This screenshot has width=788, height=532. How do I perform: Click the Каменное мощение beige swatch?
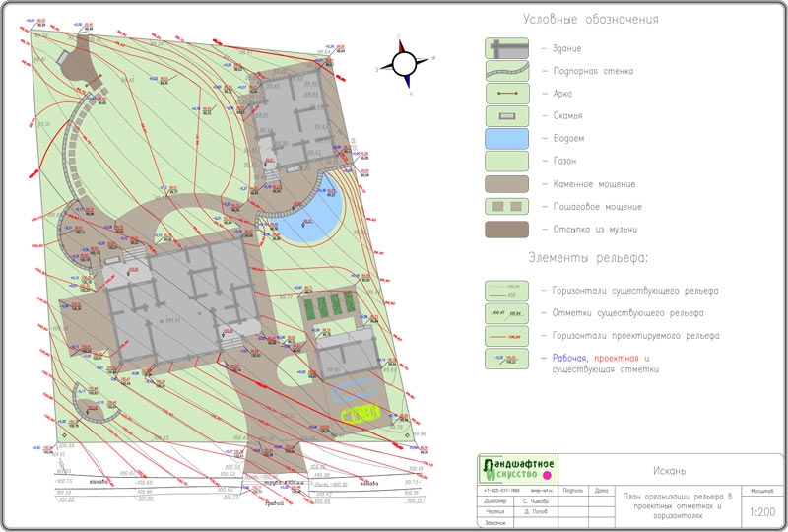pyautogui.click(x=506, y=184)
